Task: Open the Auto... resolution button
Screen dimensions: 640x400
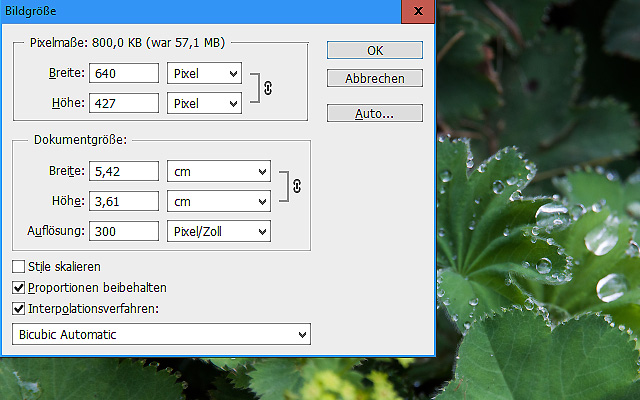Action: tap(375, 113)
